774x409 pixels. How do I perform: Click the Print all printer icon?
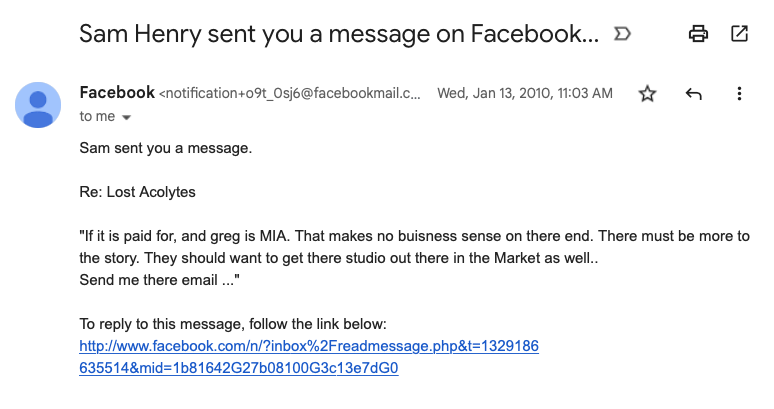pyautogui.click(x=698, y=34)
